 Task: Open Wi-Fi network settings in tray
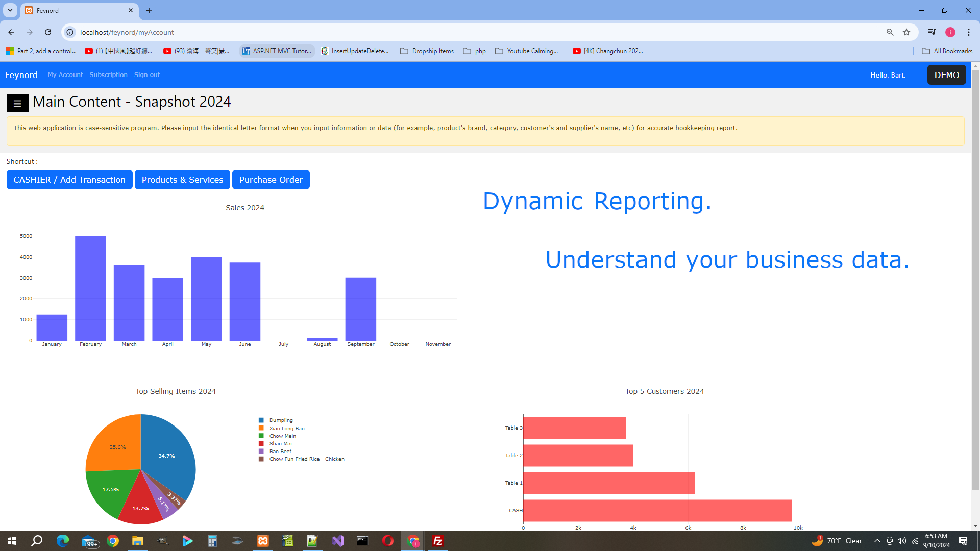(x=915, y=541)
